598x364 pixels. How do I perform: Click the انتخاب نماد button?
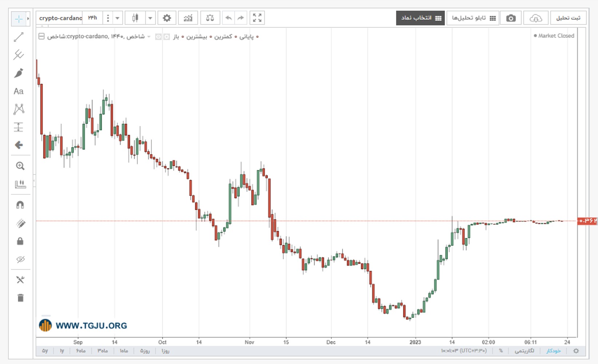420,18
